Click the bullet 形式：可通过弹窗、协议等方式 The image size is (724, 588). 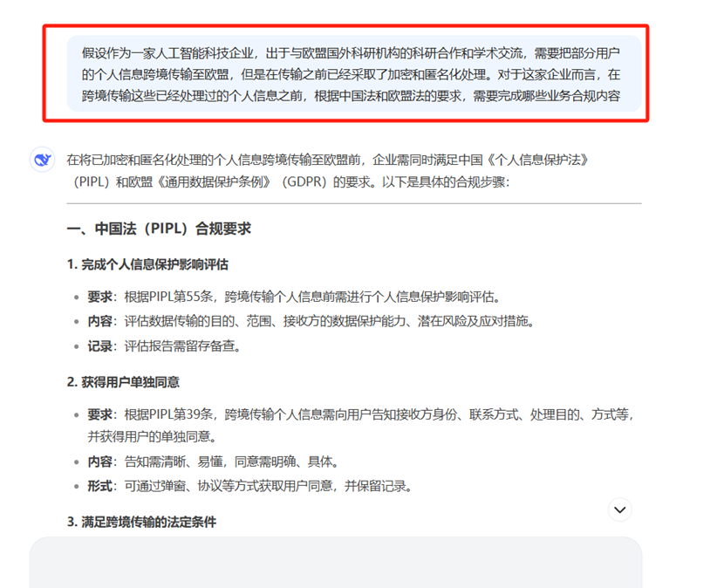(x=250, y=487)
